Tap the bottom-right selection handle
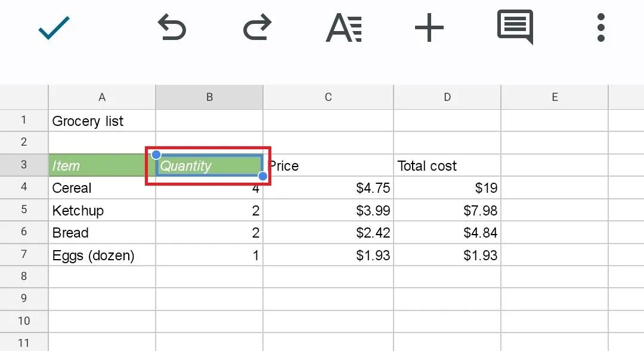Image resolution: width=644 pixels, height=351 pixels. point(262,176)
